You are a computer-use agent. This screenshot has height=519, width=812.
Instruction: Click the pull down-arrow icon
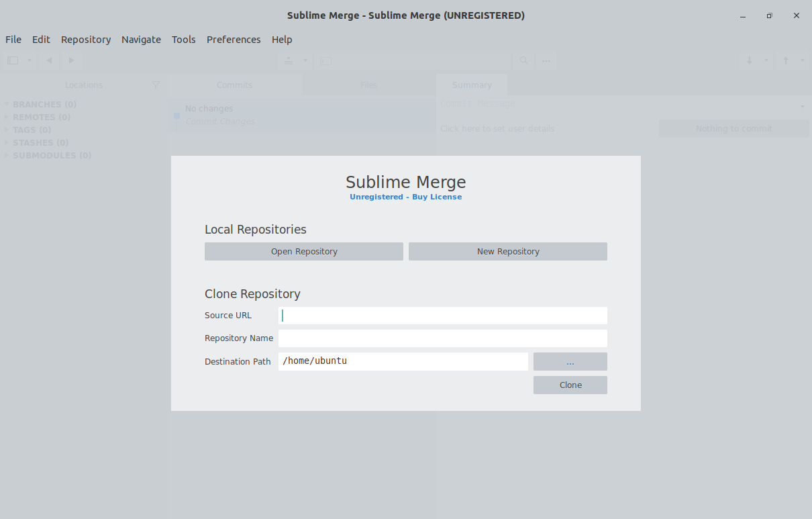point(750,60)
